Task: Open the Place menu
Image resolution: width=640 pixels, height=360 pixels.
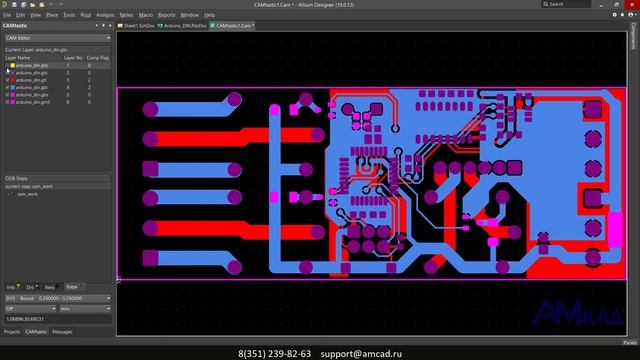Action: pyautogui.click(x=52, y=15)
